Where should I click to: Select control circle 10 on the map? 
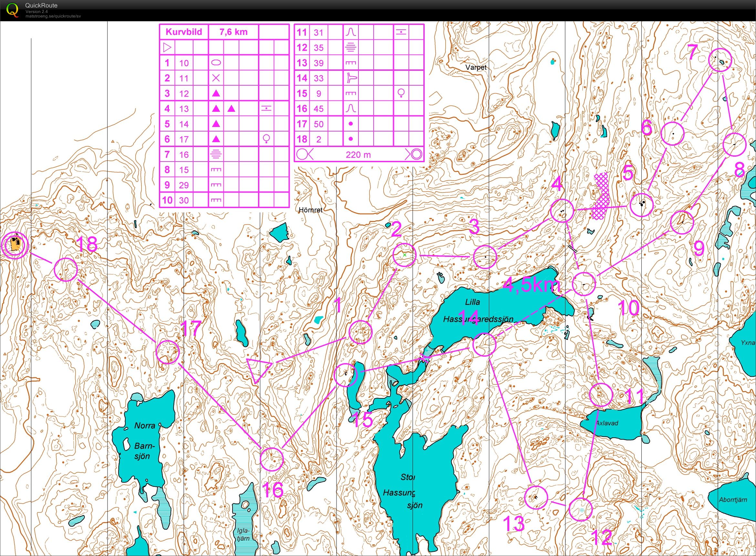pyautogui.click(x=584, y=284)
